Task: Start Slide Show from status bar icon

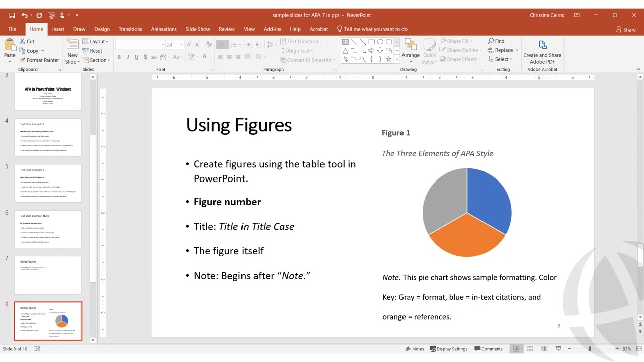Action: pos(558,349)
